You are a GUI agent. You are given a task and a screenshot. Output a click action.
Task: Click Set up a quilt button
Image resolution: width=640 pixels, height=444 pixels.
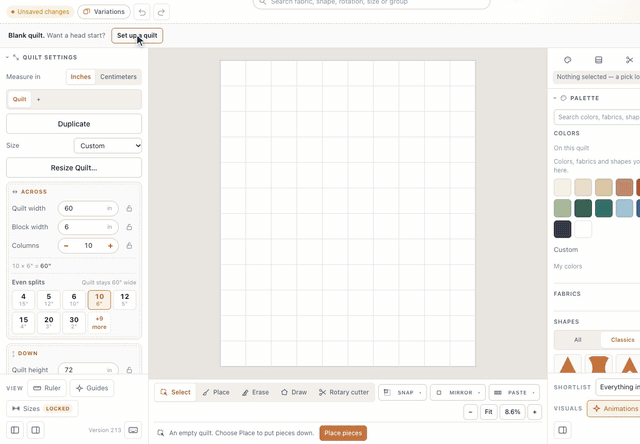(137, 36)
